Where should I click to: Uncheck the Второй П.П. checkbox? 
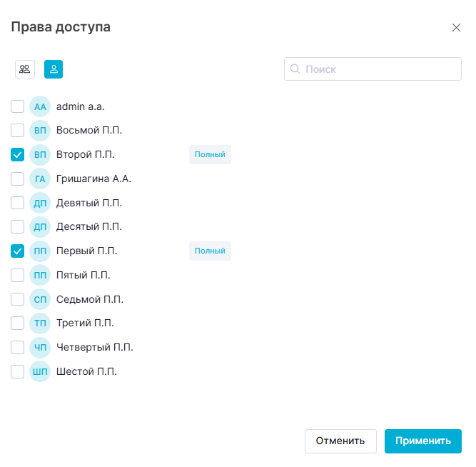pos(18,155)
